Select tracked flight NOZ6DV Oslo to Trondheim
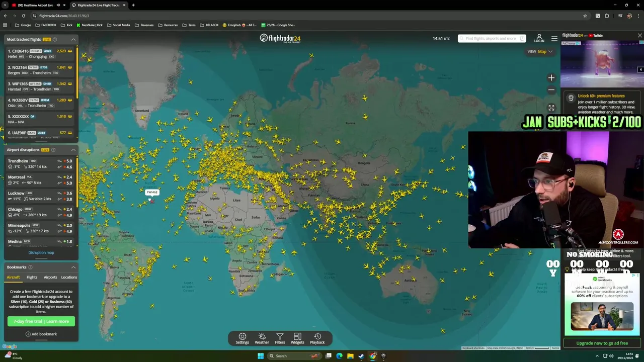This screenshot has width=644, height=362. click(x=40, y=103)
